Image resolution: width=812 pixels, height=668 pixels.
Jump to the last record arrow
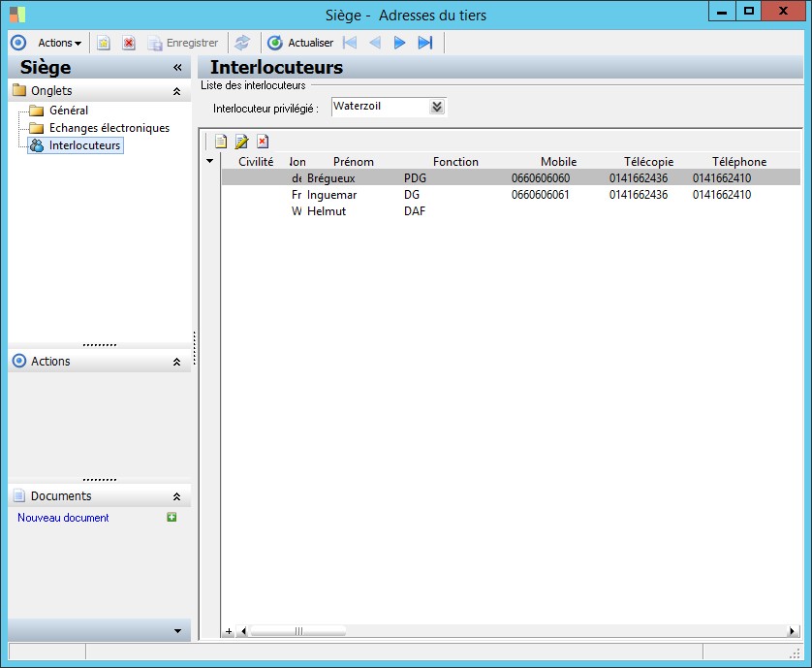[424, 43]
